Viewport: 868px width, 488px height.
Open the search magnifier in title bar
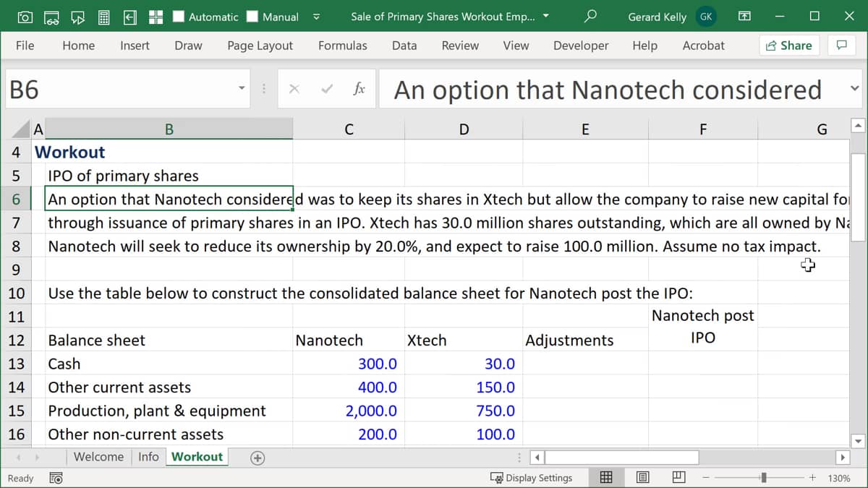[590, 16]
